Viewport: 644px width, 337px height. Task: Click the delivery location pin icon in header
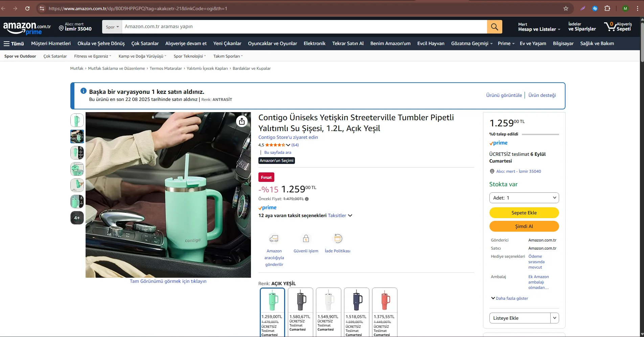pyautogui.click(x=61, y=28)
